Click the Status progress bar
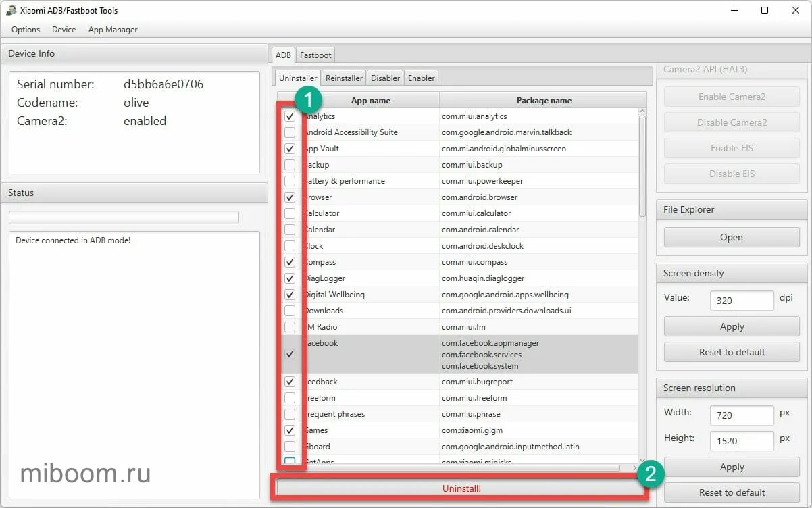The image size is (812, 508). point(124,218)
